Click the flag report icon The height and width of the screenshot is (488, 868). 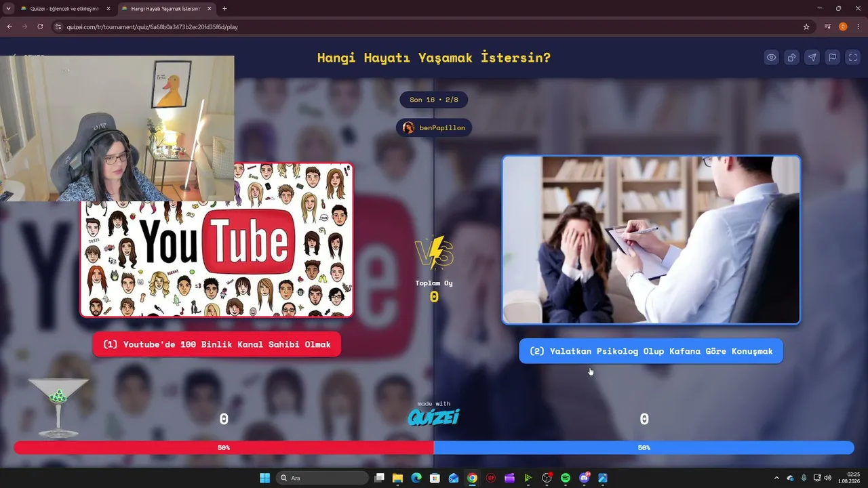click(832, 58)
